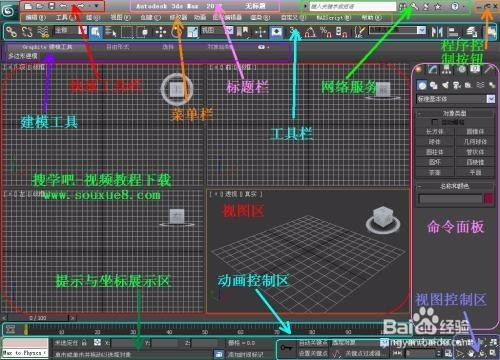This screenshot has width=500, height=360.
Task: Open the 编辑(E) menu
Action: [36, 17]
